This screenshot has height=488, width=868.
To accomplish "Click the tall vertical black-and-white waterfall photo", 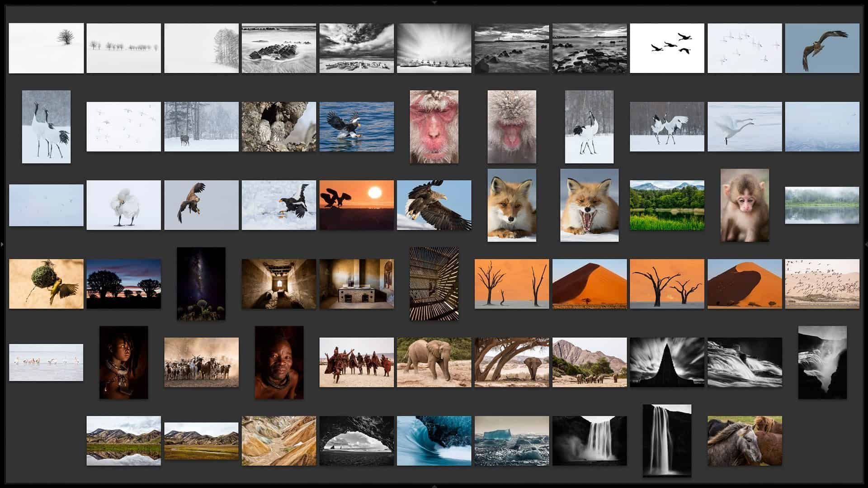I will click(667, 441).
